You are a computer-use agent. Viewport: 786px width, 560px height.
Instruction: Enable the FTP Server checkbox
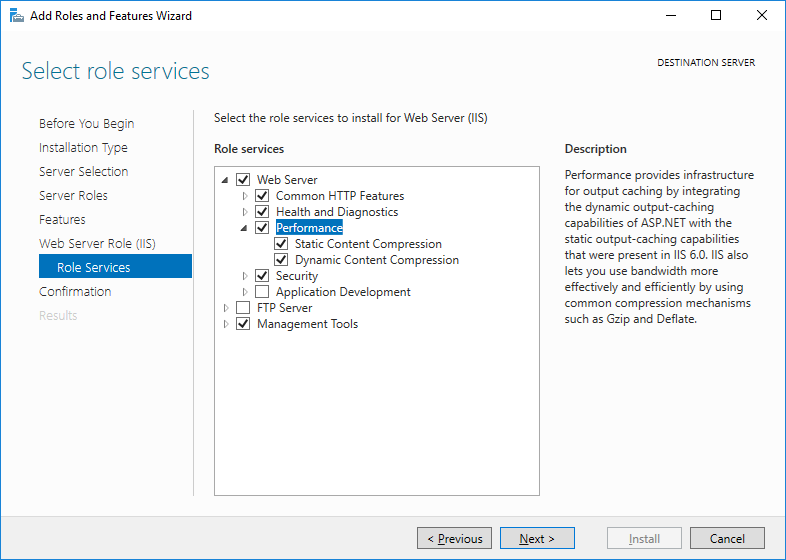point(243,308)
